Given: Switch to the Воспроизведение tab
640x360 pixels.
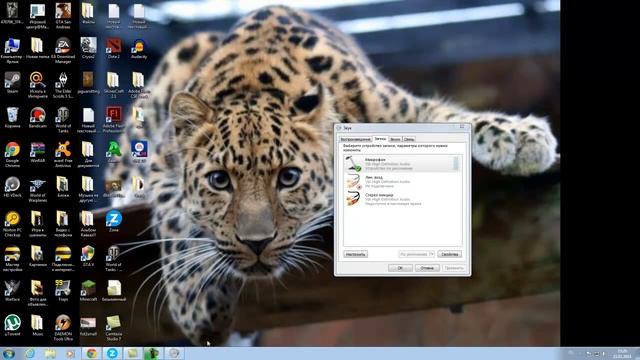Looking at the screenshot, I should (x=356, y=139).
